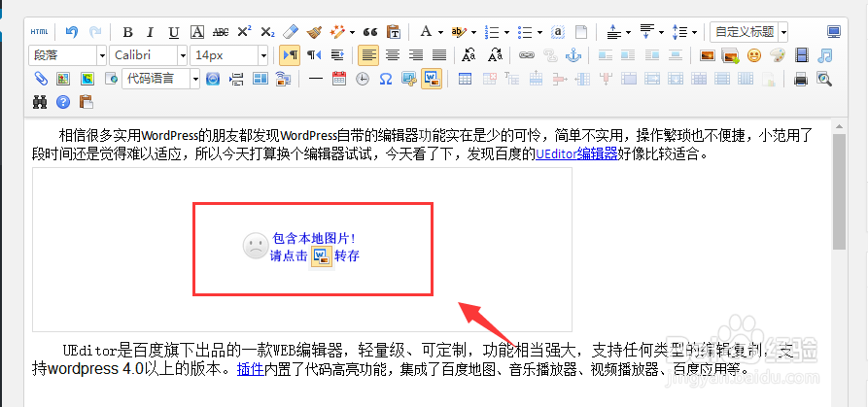Open the help question mark

tap(63, 102)
